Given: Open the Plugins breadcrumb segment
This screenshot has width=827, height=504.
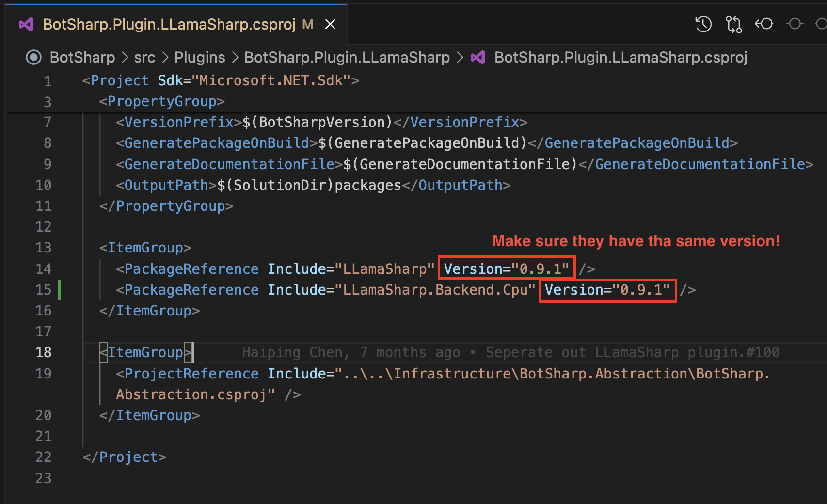Looking at the screenshot, I should point(200,57).
